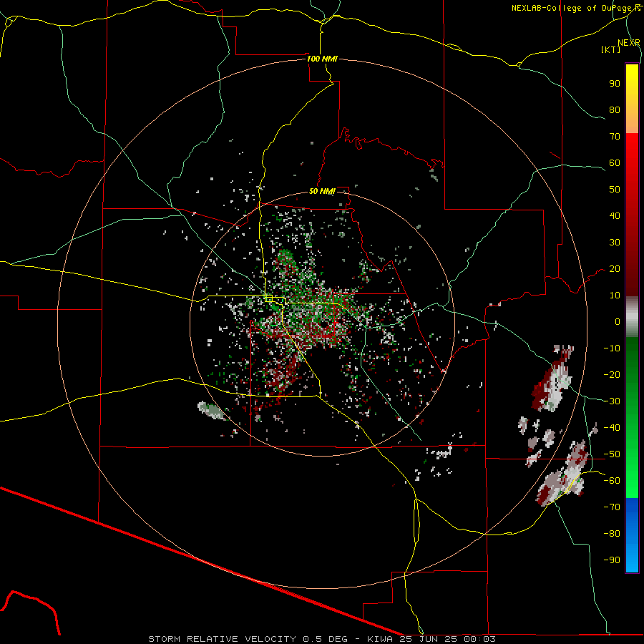Click the 30 value on velocity scale
Image resolution: width=644 pixels, height=644 pixels.
click(615, 243)
